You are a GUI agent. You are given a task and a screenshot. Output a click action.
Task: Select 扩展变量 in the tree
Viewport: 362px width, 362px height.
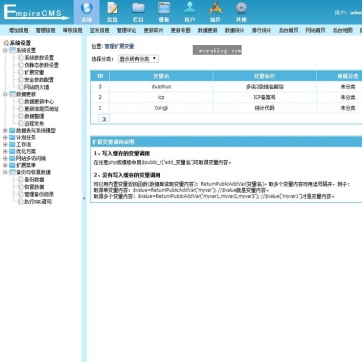coord(34,72)
